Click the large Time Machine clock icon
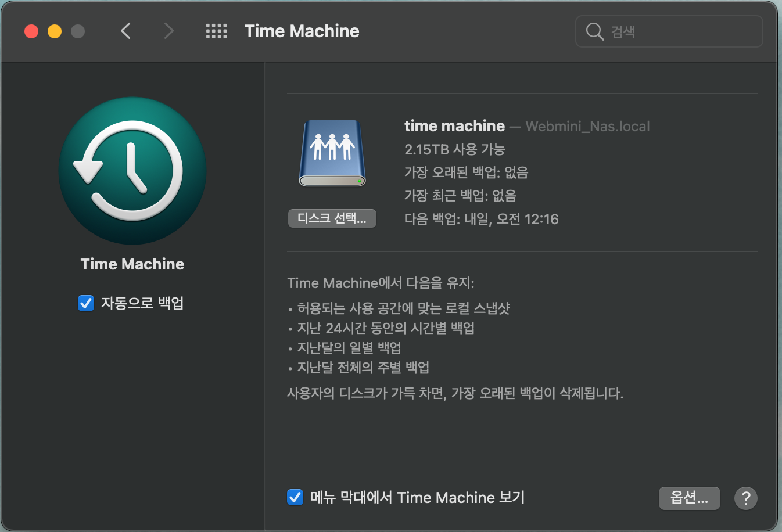The image size is (782, 532). tap(132, 171)
